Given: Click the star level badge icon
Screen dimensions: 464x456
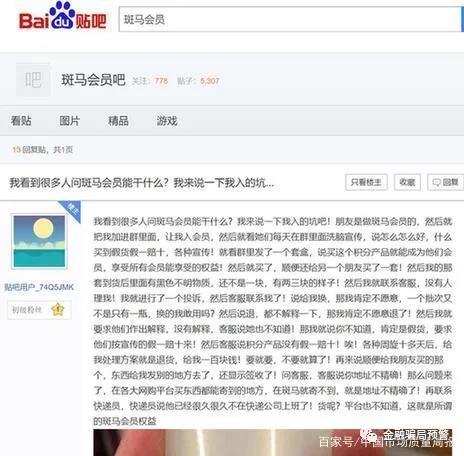Looking at the screenshot, I should [58, 310].
